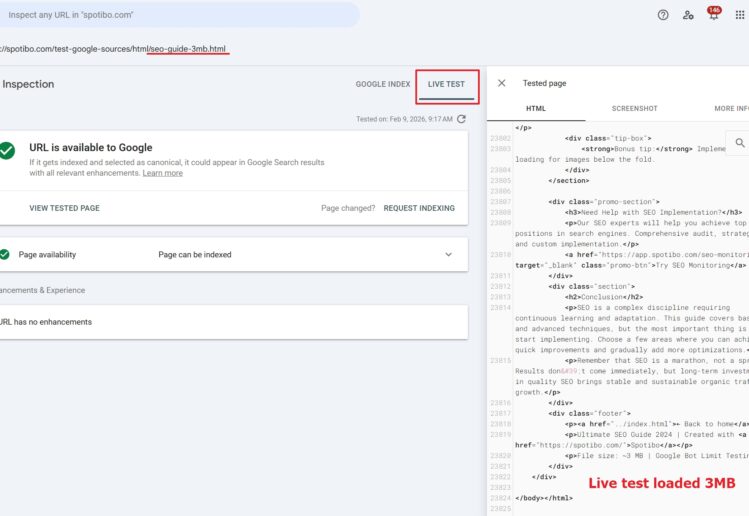The height and width of the screenshot is (516, 749).
Task: Open the Google apps grid
Action: point(740,15)
